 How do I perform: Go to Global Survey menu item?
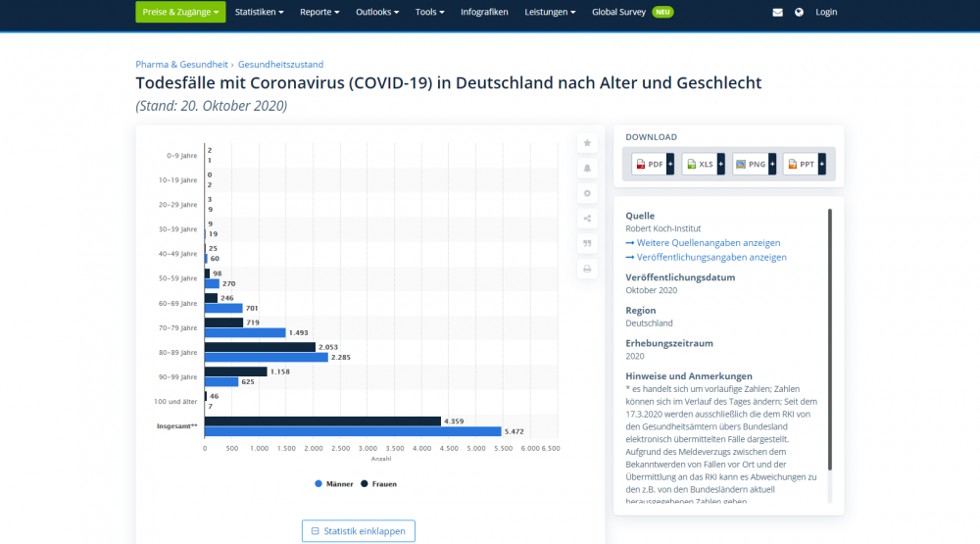[623, 12]
